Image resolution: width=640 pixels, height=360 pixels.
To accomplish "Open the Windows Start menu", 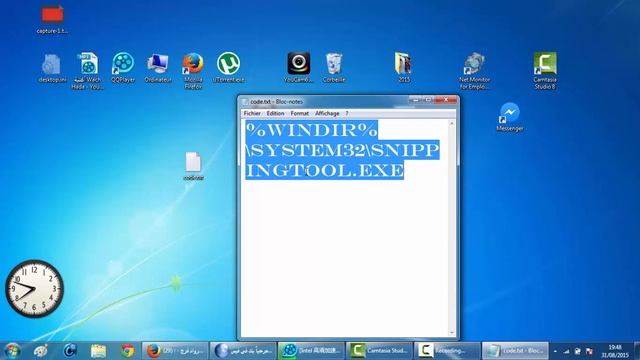I will point(12,351).
